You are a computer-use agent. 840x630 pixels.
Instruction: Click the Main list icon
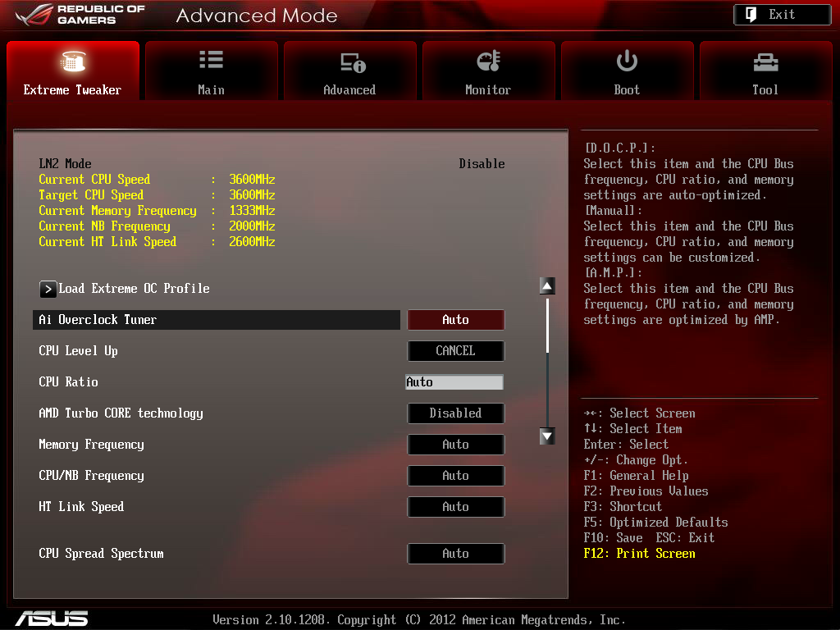click(211, 60)
